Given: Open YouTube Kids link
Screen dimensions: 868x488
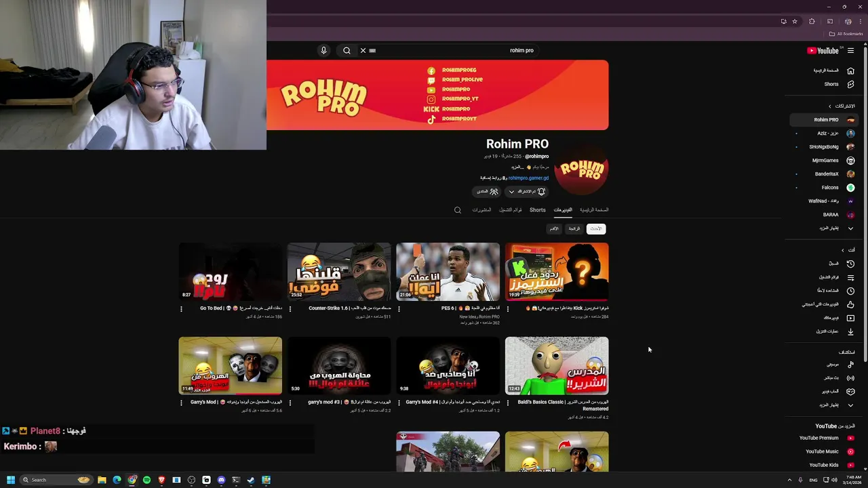Looking at the screenshot, I should pyautogui.click(x=824, y=465).
